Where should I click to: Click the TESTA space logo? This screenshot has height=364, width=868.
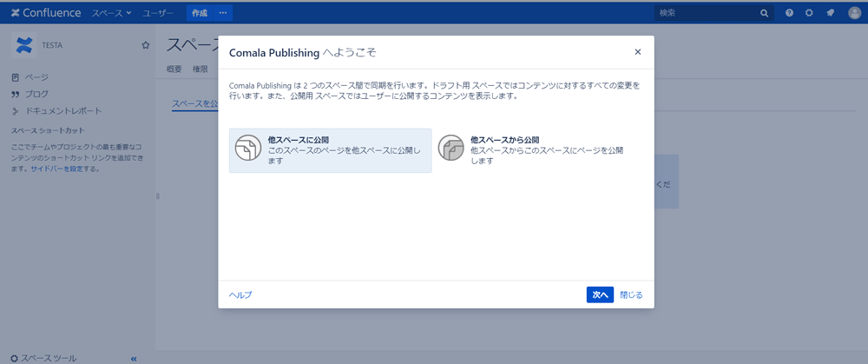pos(23,45)
